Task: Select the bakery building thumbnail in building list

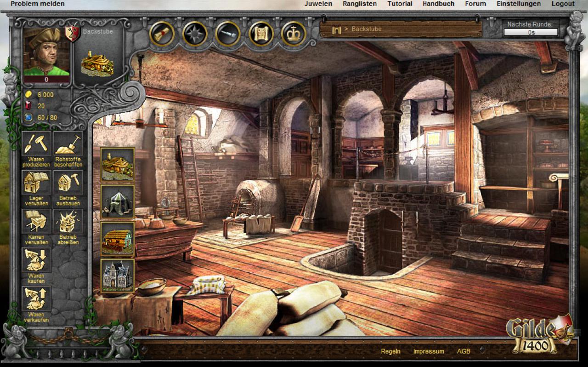Action: pyautogui.click(x=118, y=165)
